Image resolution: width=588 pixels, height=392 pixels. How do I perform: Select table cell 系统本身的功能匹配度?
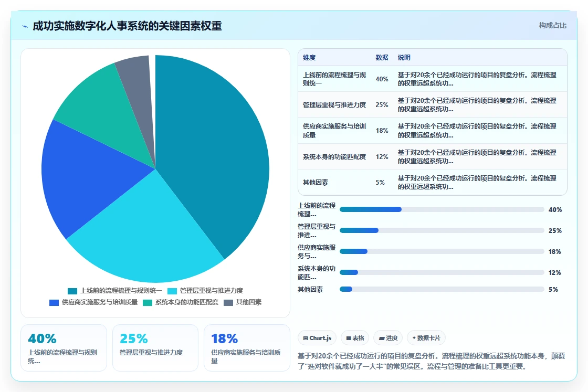(334, 157)
